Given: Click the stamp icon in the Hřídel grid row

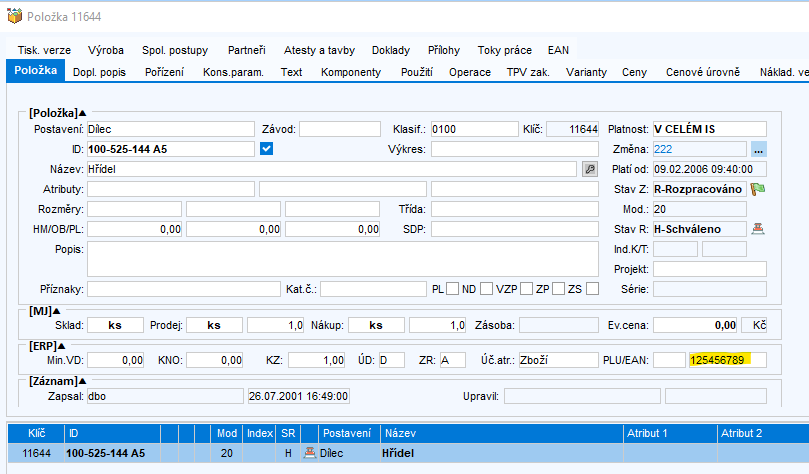Looking at the screenshot, I should (x=309, y=453).
